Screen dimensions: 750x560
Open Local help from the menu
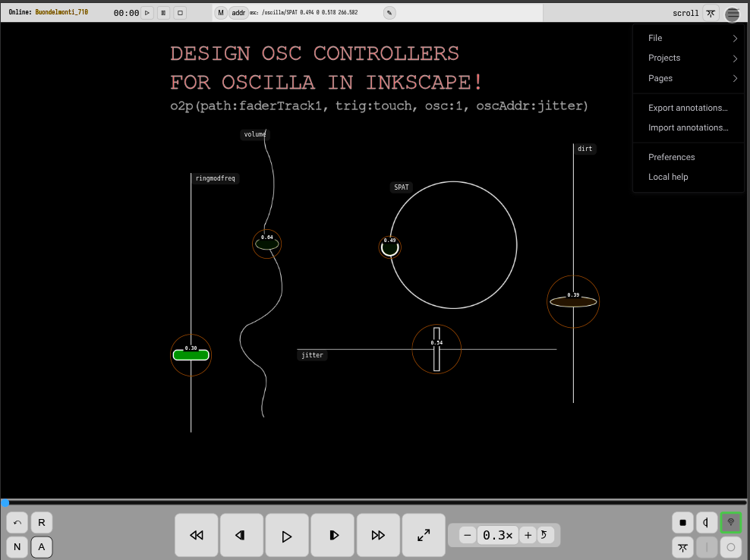pos(668,177)
